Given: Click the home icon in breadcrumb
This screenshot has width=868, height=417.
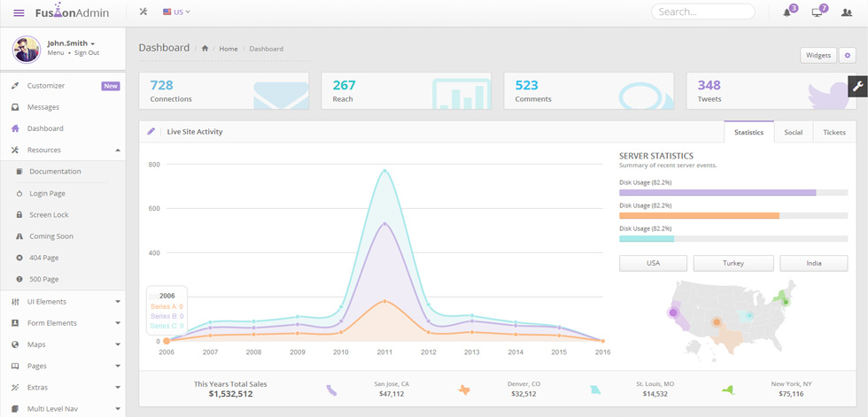Looking at the screenshot, I should (205, 49).
